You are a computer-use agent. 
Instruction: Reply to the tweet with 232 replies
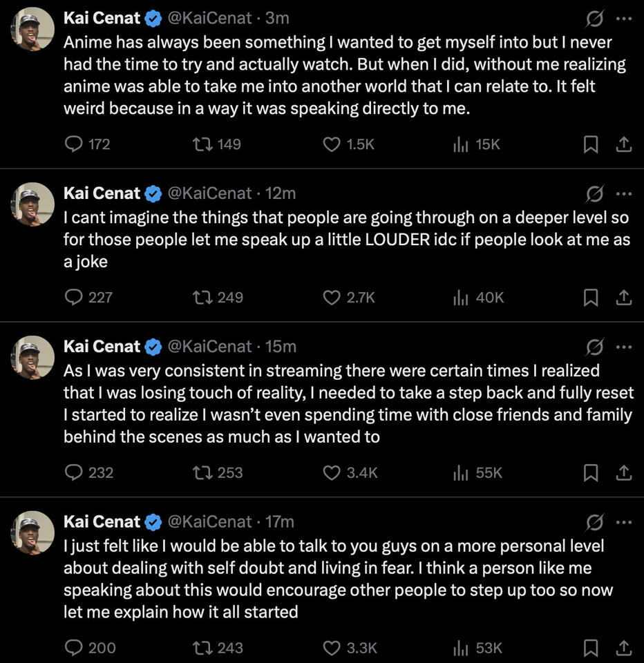tap(74, 472)
